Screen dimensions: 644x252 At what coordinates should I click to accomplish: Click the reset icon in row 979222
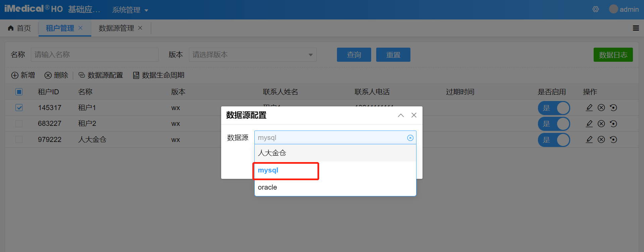coord(613,140)
